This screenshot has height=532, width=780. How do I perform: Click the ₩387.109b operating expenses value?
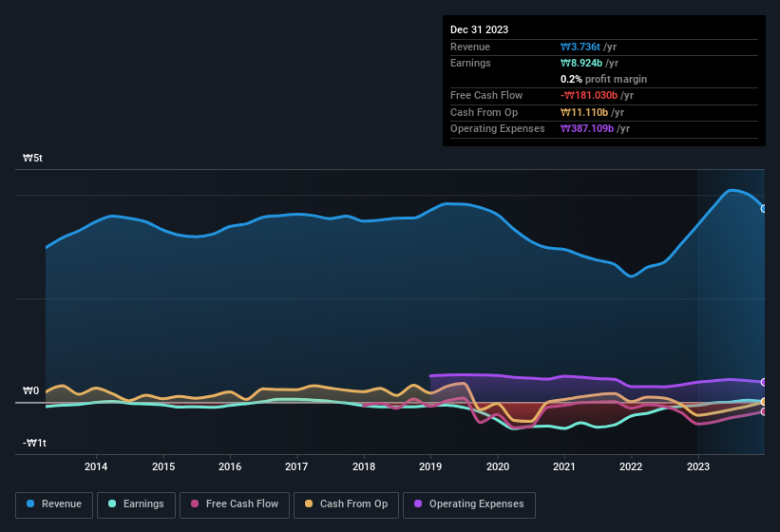click(587, 129)
